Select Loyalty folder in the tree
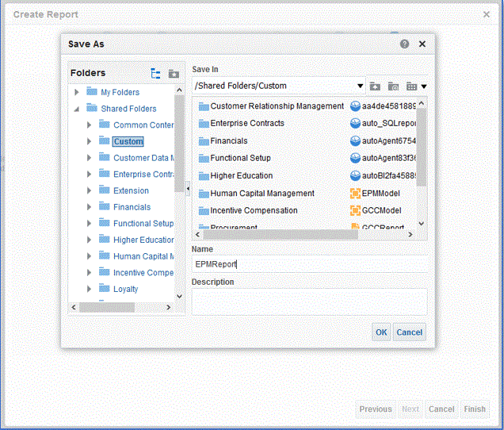Image resolution: width=504 pixels, height=430 pixels. (x=125, y=290)
